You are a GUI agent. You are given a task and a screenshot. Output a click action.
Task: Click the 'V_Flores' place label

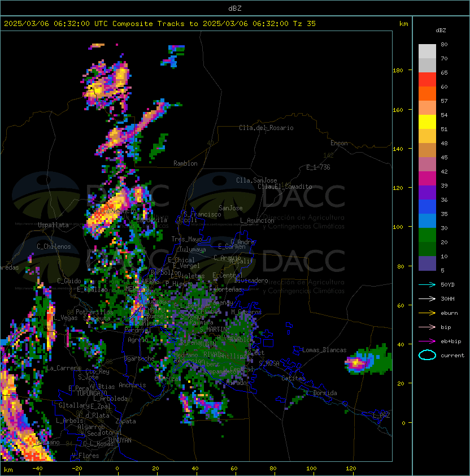[85, 456]
